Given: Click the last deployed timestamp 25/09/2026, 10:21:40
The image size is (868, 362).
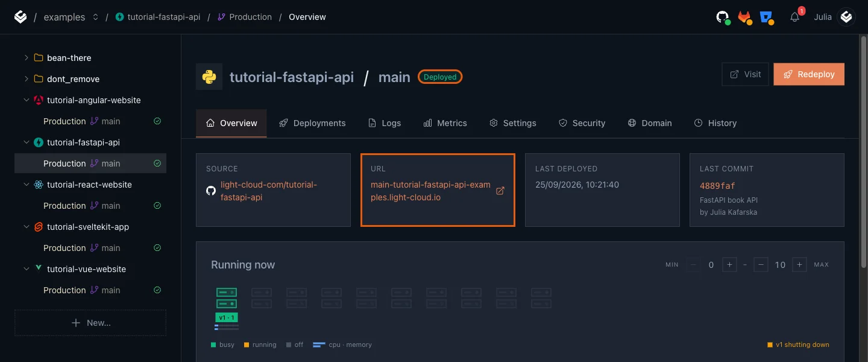Looking at the screenshot, I should 577,185.
